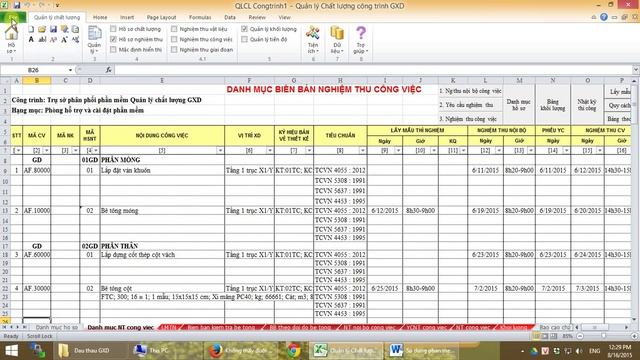
Task: Open the Page Layout ribbon tab
Action: coord(161,18)
